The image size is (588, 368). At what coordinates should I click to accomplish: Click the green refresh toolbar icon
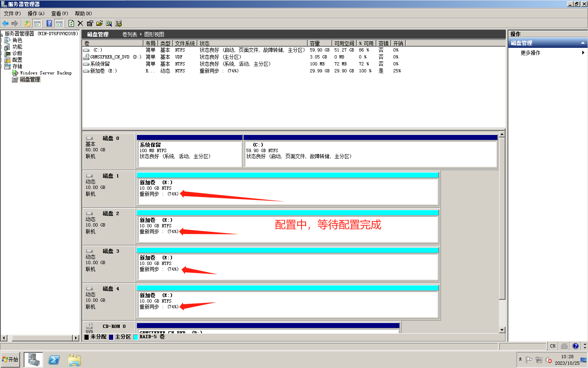71,23
